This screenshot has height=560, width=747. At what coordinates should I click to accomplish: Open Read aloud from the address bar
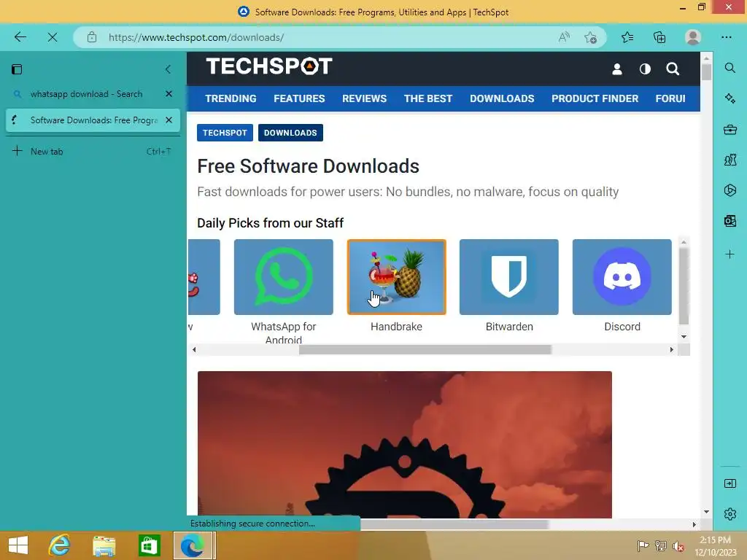tap(564, 37)
